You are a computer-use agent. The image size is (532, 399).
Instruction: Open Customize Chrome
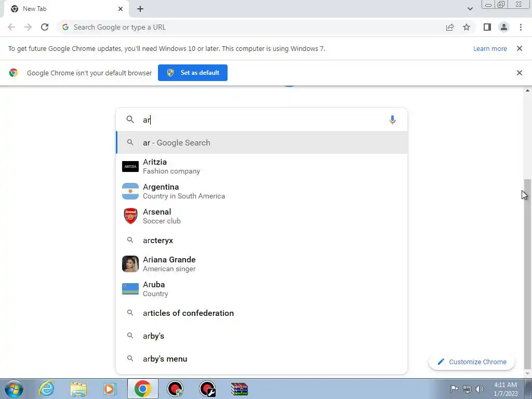coord(472,362)
